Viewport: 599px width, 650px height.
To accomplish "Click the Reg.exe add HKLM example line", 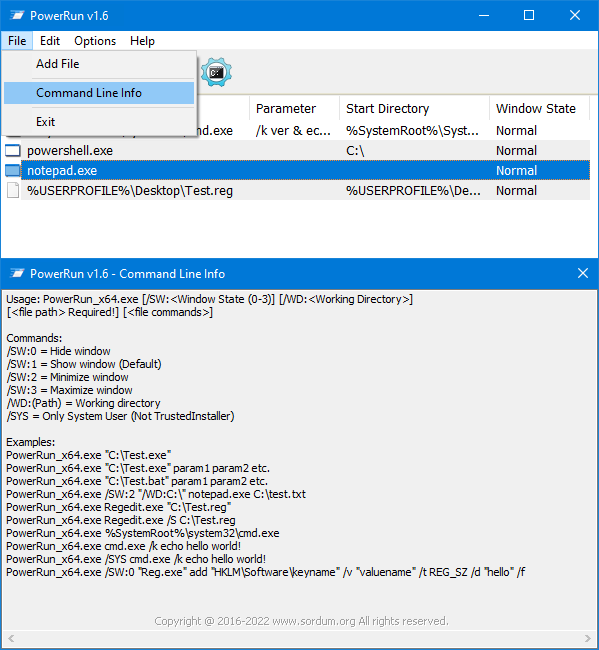I will click(x=266, y=572).
